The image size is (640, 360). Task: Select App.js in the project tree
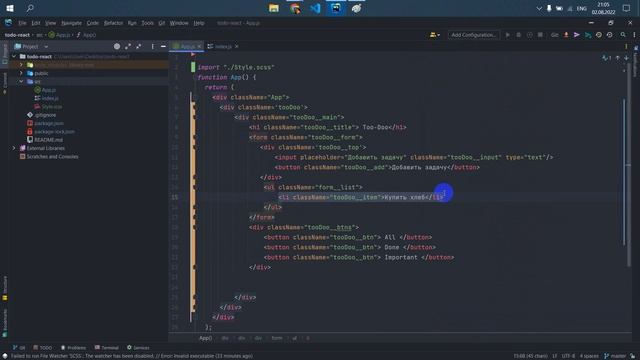pos(45,90)
